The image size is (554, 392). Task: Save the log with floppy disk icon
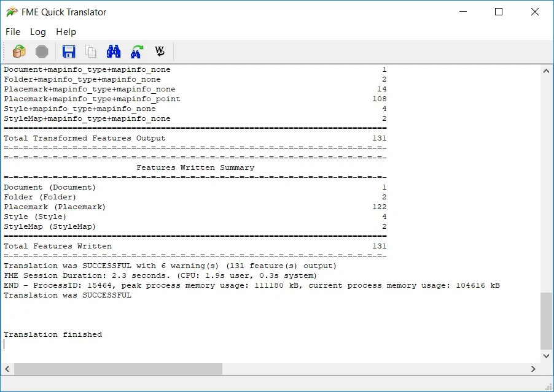click(x=69, y=52)
